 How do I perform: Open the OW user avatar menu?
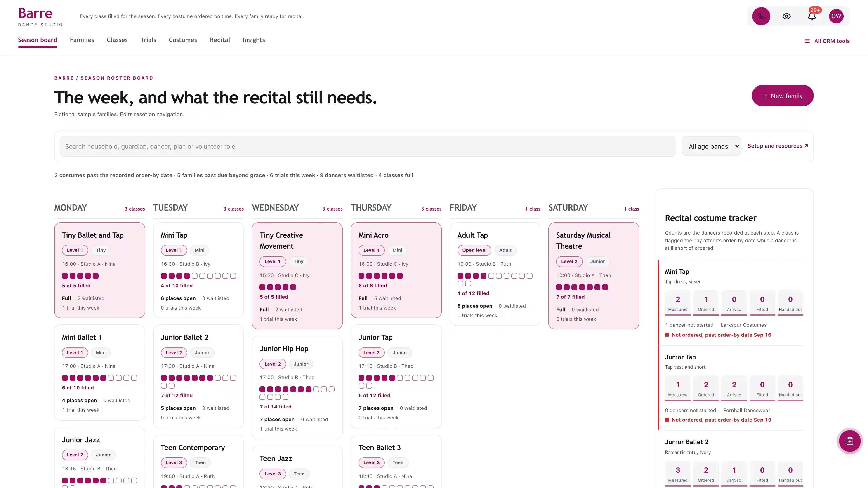(836, 16)
